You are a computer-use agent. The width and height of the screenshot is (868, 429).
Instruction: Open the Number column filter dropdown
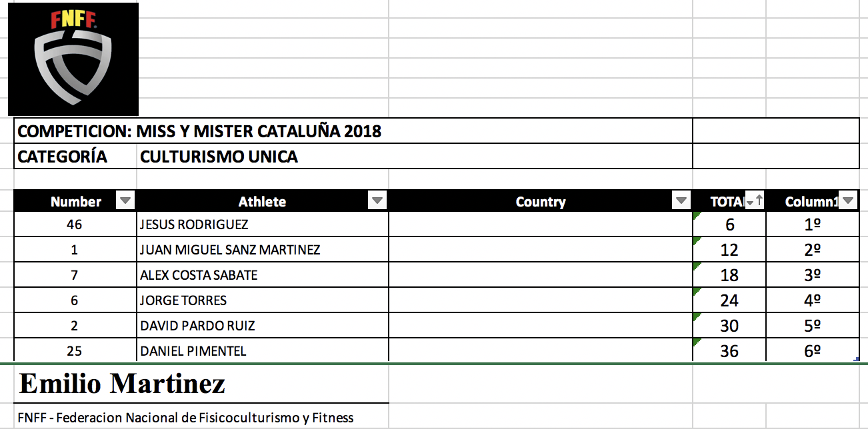tap(125, 201)
